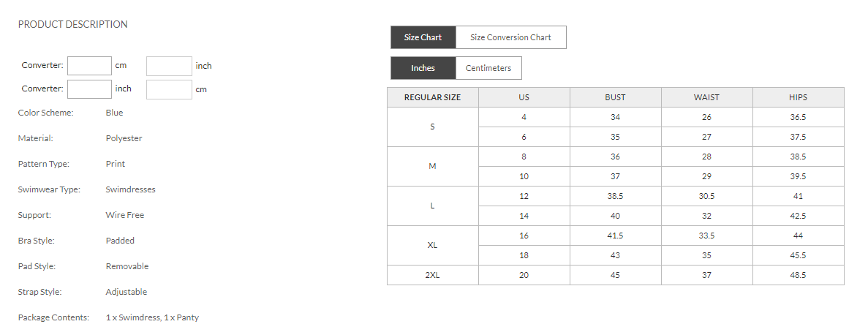Click the WAIST column header
This screenshot has height=335, width=868.
[706, 97]
